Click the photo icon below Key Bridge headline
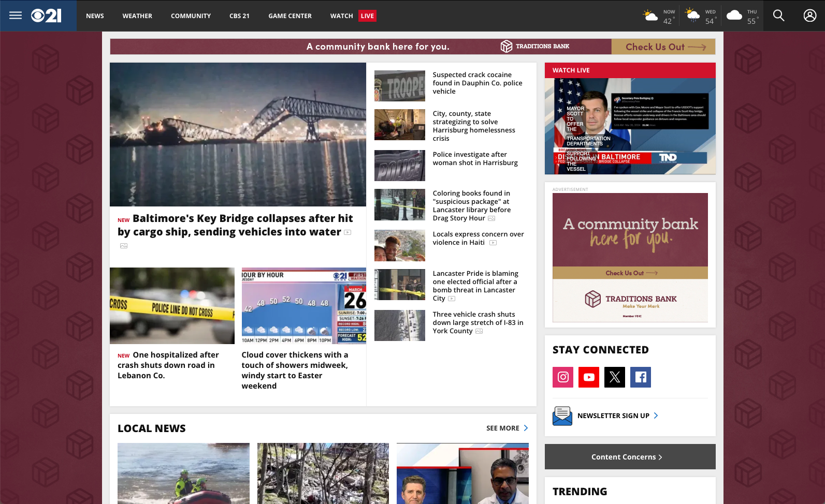 124,246
